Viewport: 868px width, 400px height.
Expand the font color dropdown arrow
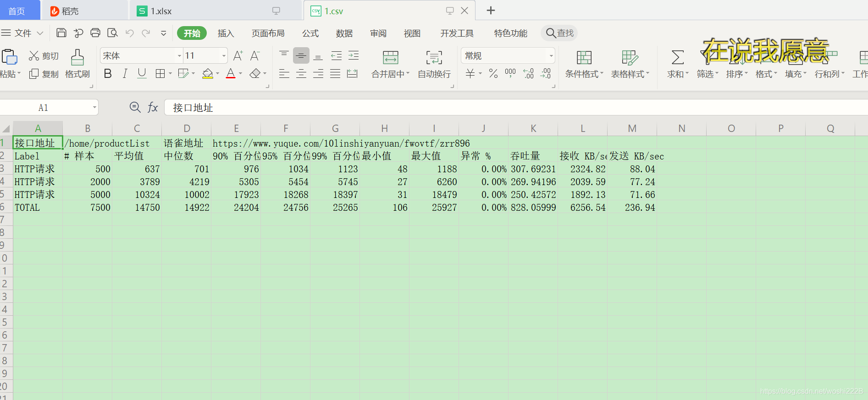[x=240, y=73]
